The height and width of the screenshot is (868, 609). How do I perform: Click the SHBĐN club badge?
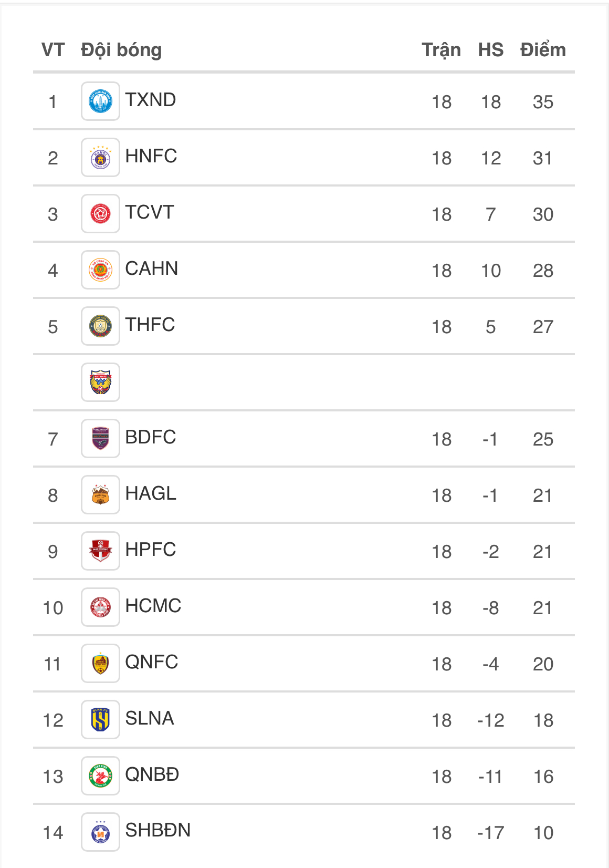coord(100,832)
